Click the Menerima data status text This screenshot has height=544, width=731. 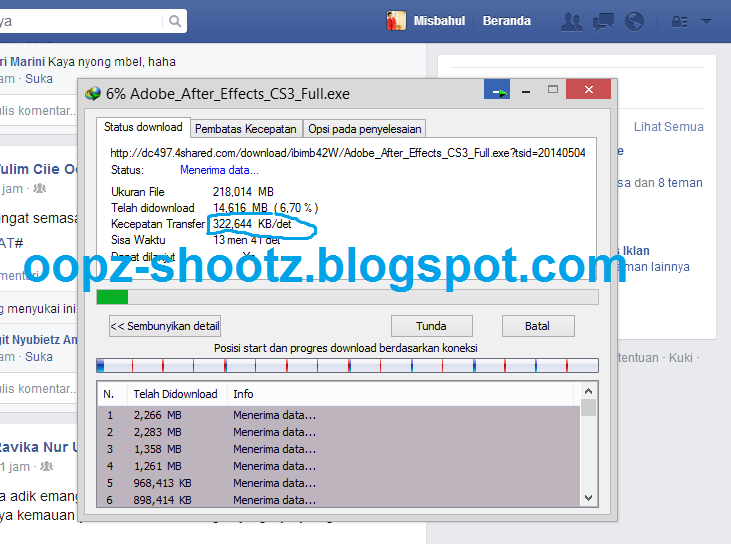(x=219, y=170)
